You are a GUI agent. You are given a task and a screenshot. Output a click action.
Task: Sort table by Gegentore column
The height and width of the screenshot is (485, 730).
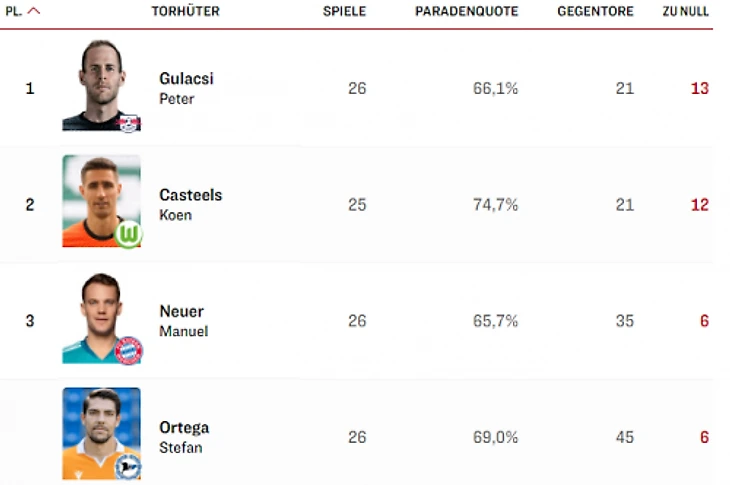click(x=595, y=12)
